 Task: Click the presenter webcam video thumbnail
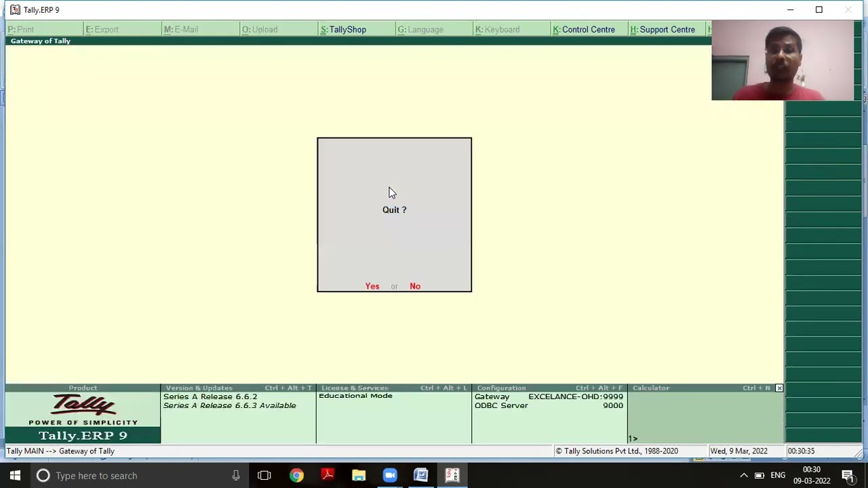(x=783, y=60)
